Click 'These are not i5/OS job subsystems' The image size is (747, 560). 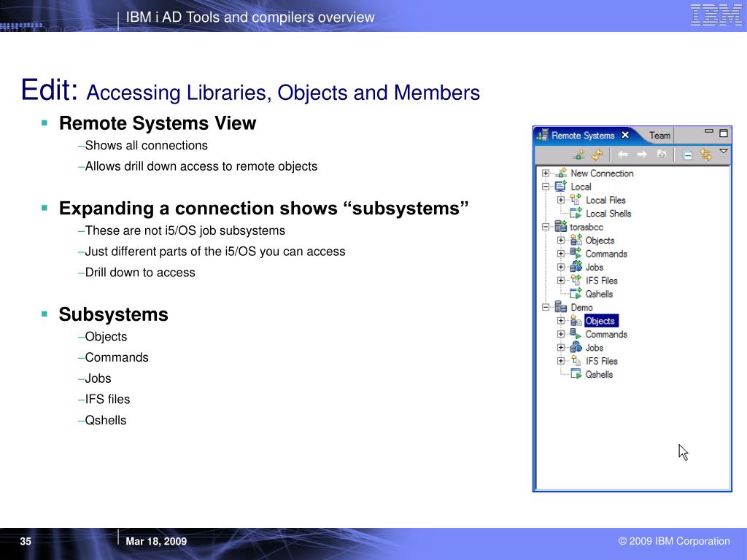185,230
